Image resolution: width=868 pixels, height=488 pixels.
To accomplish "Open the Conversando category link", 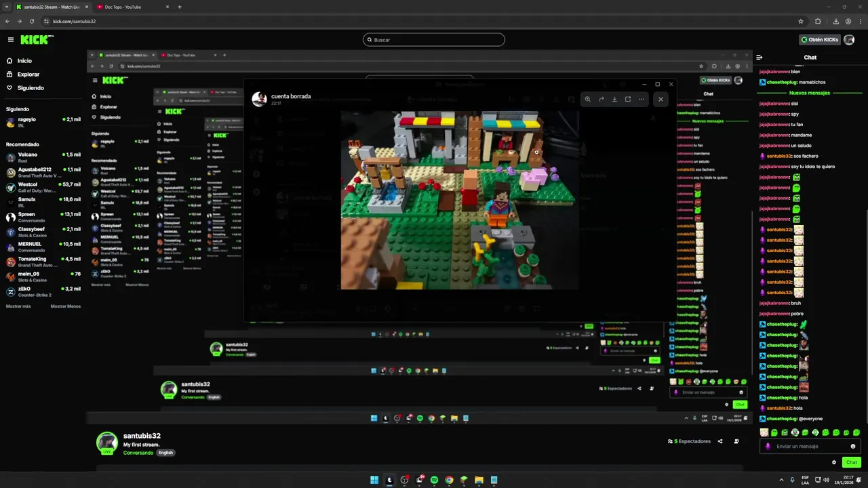I will coord(138,453).
